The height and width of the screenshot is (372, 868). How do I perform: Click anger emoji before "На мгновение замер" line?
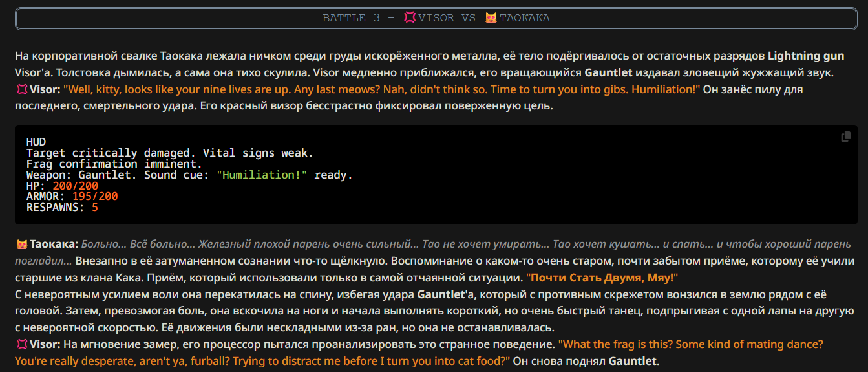pos(21,344)
